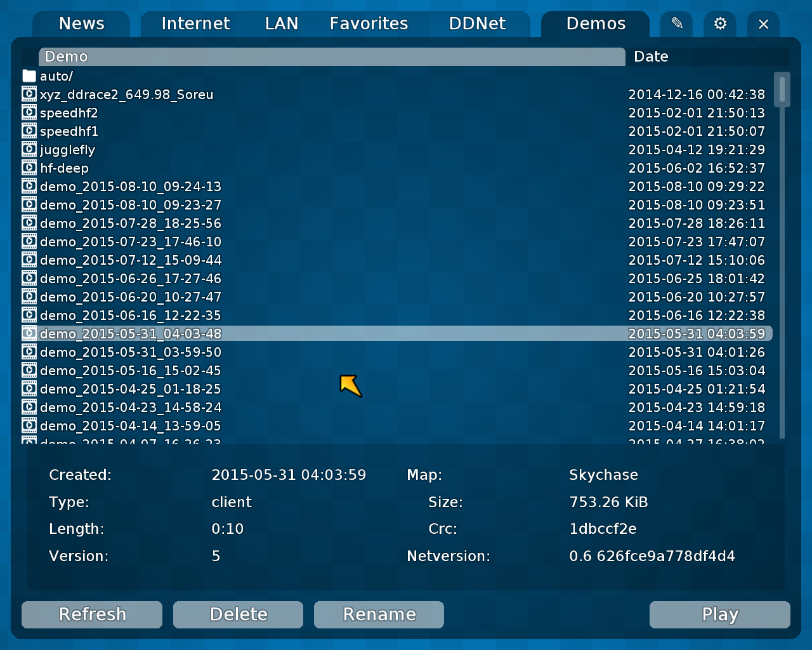
Task: Click the demo icon next to jugglefly
Action: 29,149
